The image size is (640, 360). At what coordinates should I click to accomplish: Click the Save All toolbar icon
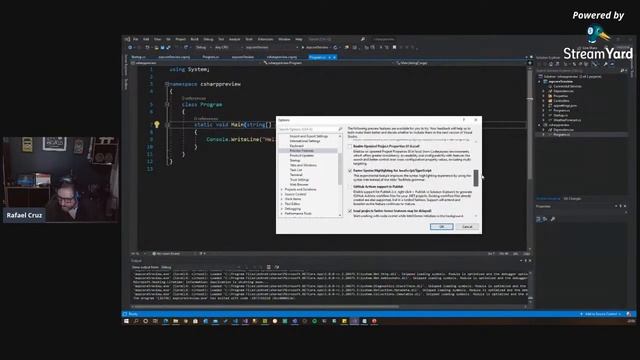[x=168, y=47]
